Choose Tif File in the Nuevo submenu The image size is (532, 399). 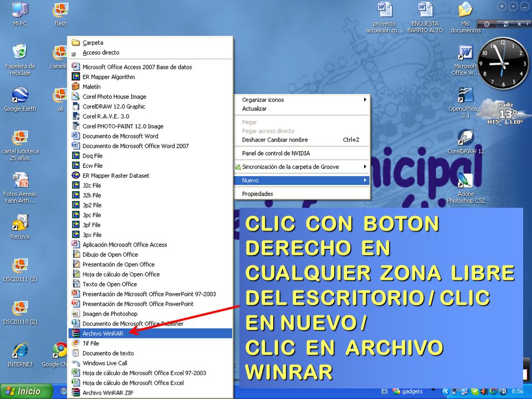[150, 344]
